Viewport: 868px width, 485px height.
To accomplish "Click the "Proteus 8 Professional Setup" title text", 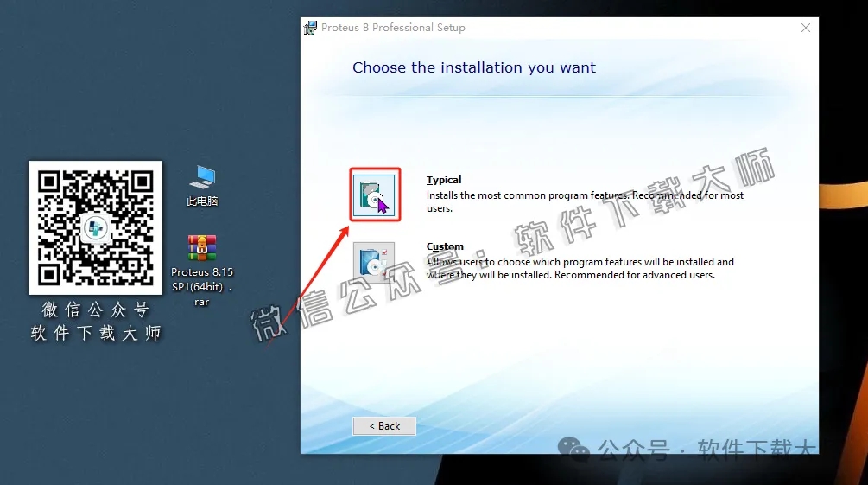I will 393,28.
